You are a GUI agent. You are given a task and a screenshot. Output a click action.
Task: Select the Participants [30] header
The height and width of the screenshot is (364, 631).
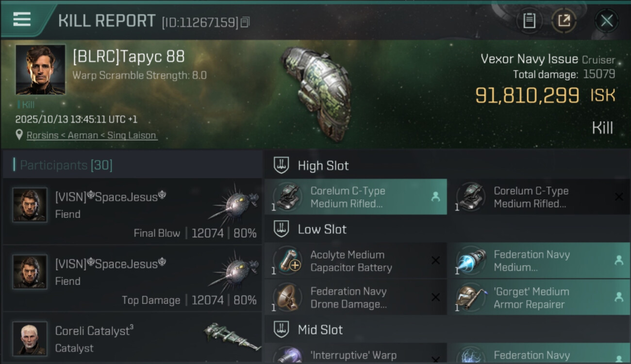[x=66, y=165]
